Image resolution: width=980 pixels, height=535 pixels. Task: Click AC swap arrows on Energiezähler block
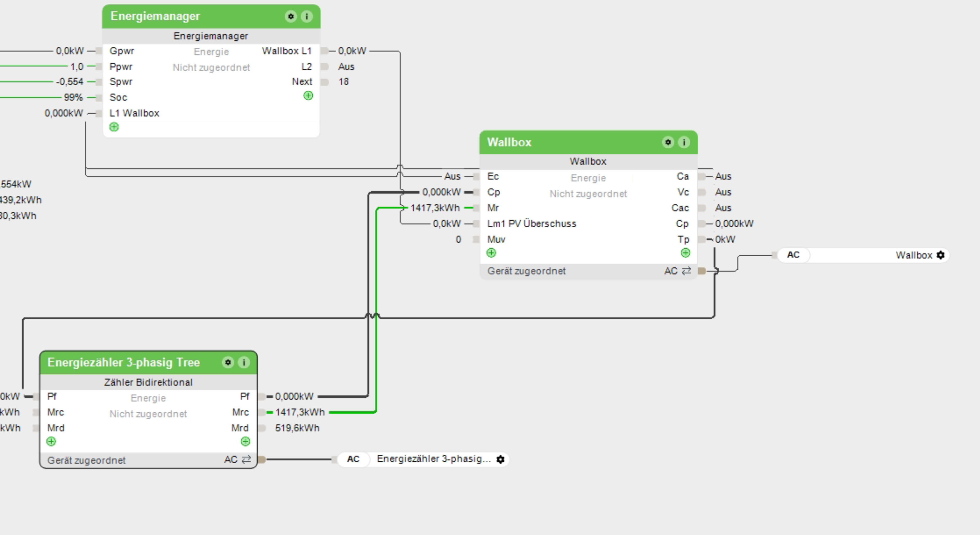click(246, 459)
